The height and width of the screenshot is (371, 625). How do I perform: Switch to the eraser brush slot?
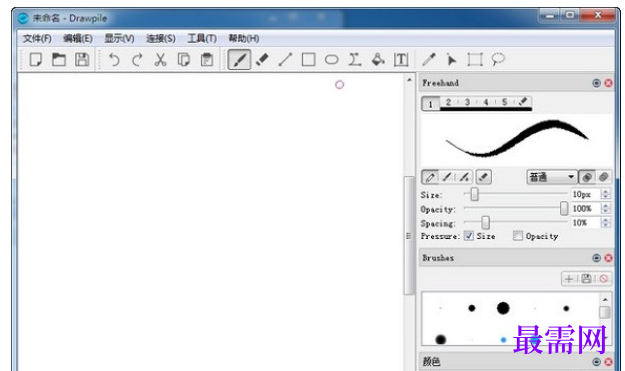click(x=523, y=102)
